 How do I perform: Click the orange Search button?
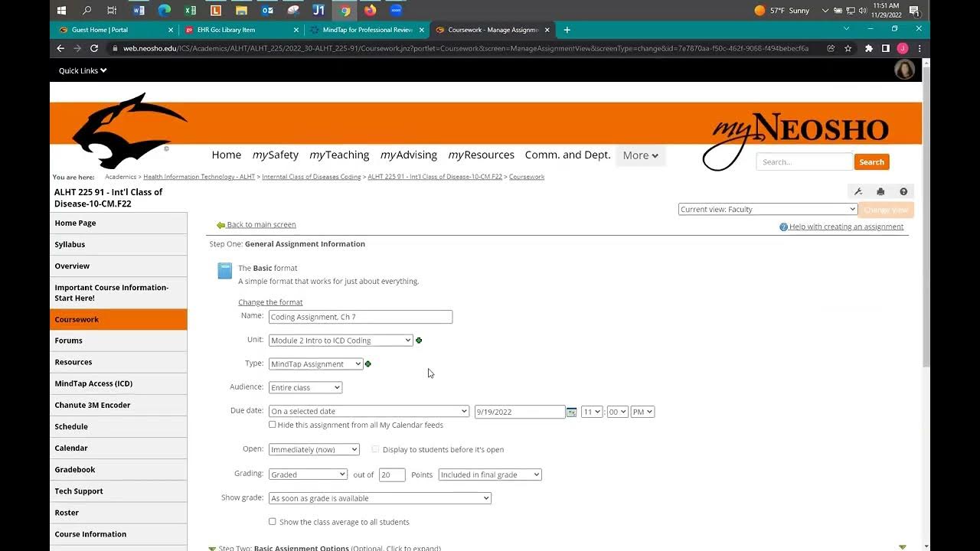[x=871, y=162]
